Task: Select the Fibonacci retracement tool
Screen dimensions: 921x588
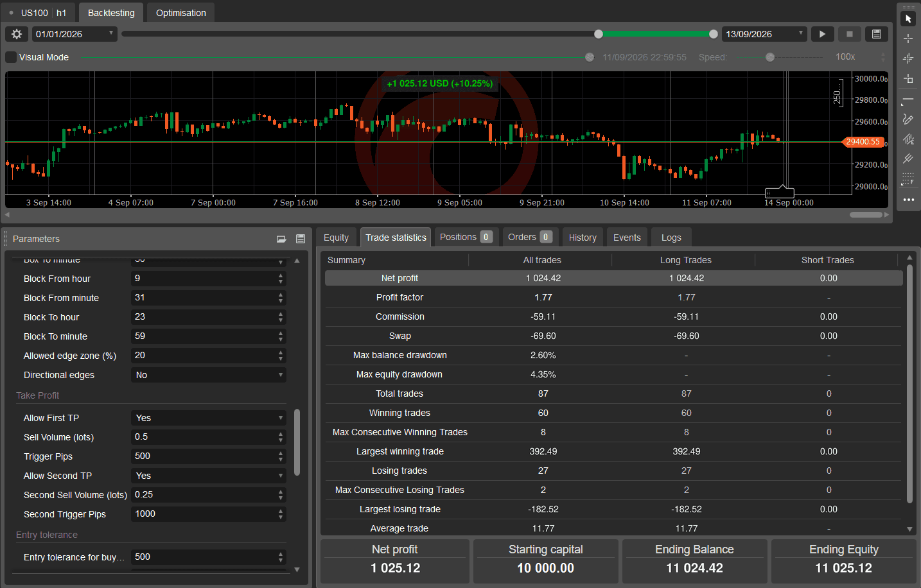Action: pos(908,178)
